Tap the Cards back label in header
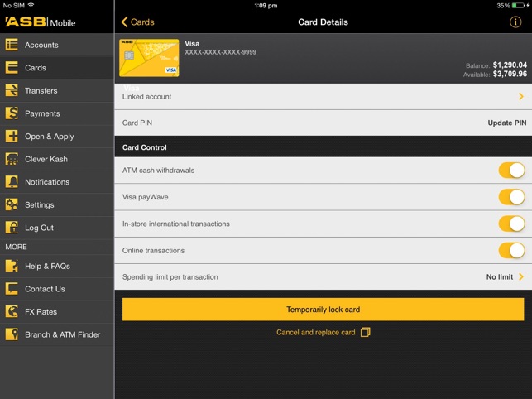532x399 pixels. pyautogui.click(x=142, y=22)
